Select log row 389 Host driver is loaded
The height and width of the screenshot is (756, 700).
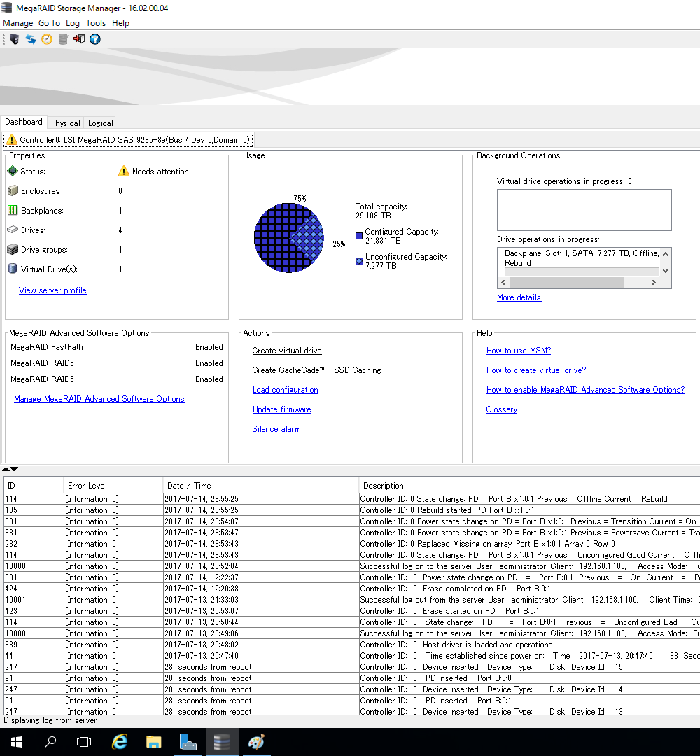(352, 645)
